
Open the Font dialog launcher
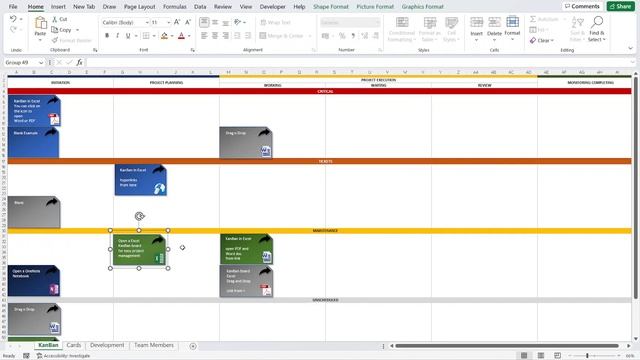(x=193, y=50)
